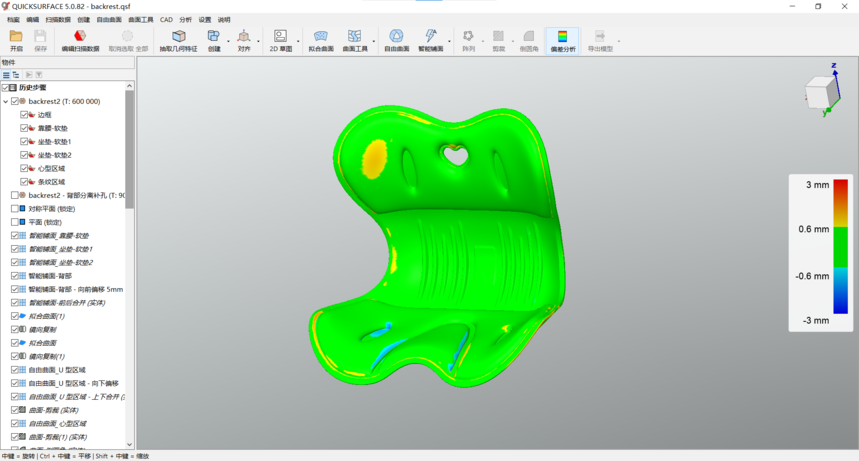Open the 档案 (File) menu
The image size is (859, 461).
pos(13,20)
